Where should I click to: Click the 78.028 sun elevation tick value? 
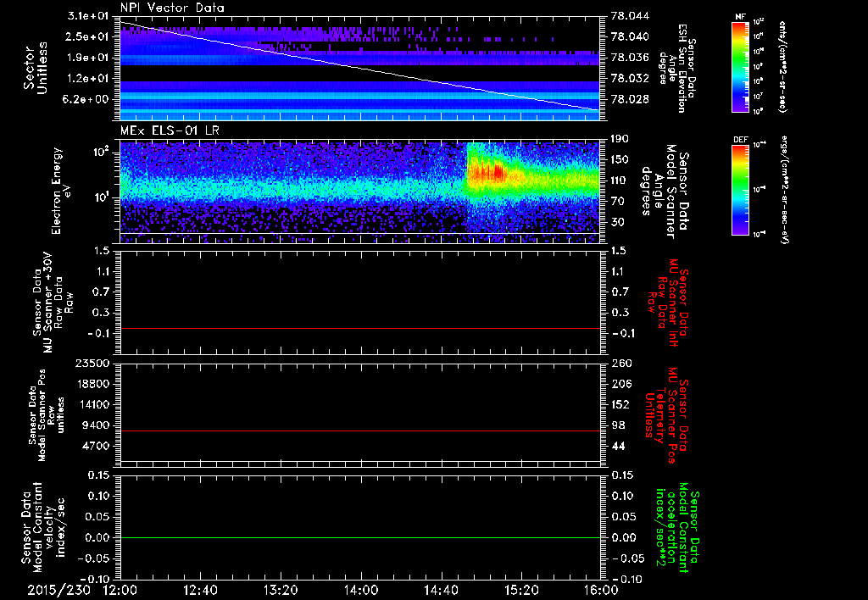coord(630,99)
